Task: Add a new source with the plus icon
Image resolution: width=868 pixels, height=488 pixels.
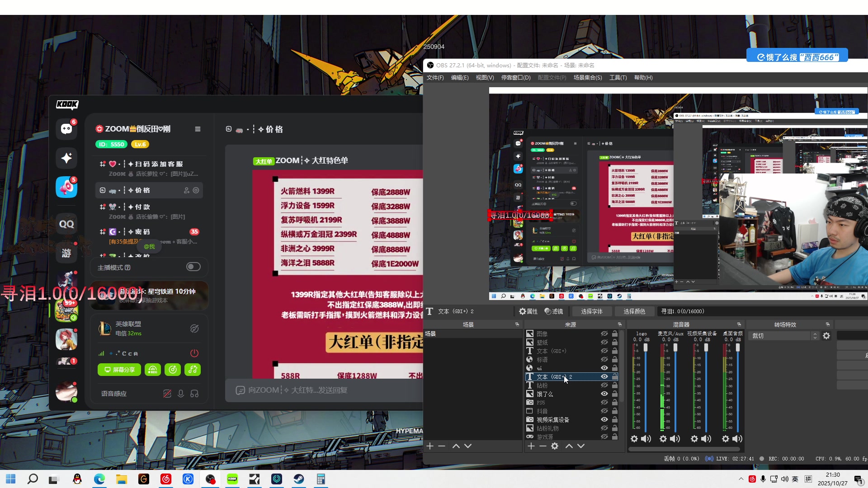Action: [x=531, y=446]
